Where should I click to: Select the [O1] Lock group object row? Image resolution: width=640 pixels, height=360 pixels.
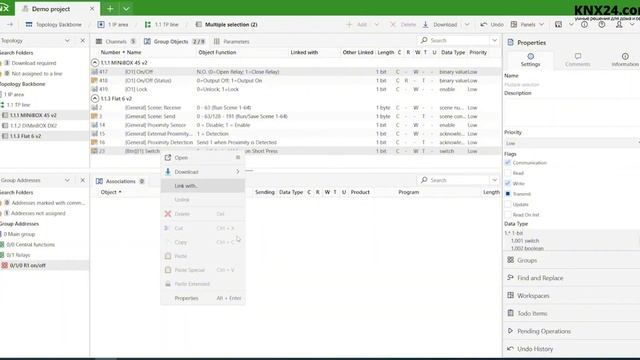click(x=296, y=89)
